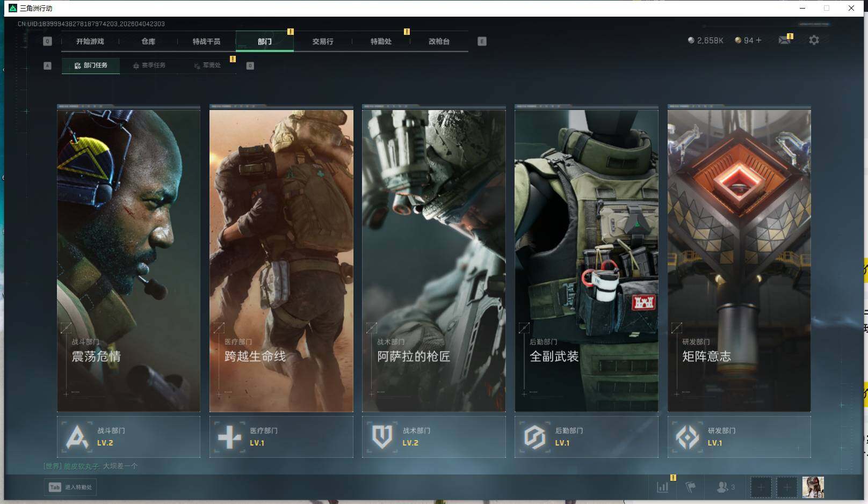Image resolution: width=868 pixels, height=504 pixels.
Task: Click the gold coin currency icon
Action: (738, 40)
